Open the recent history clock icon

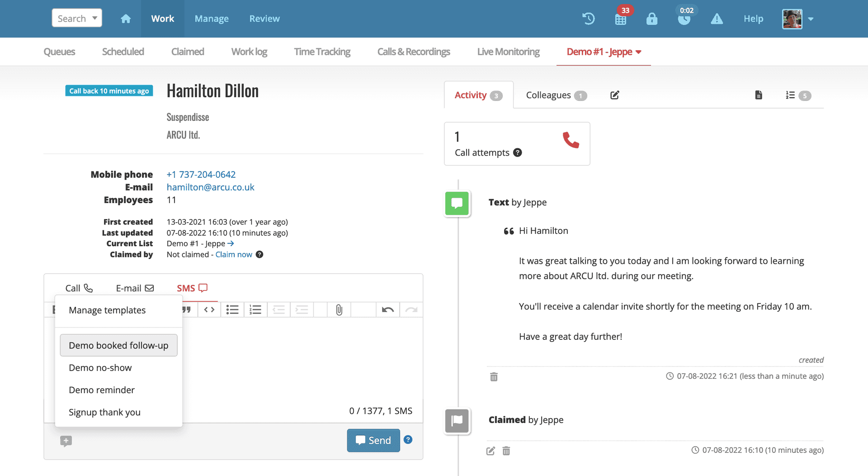588,19
